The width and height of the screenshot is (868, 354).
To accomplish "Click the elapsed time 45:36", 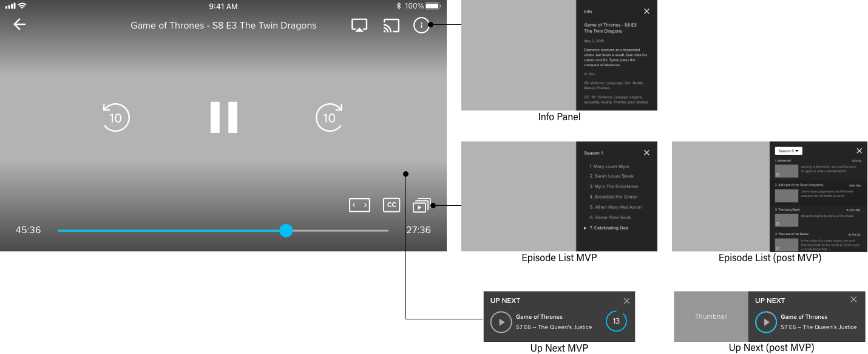I will click(29, 230).
